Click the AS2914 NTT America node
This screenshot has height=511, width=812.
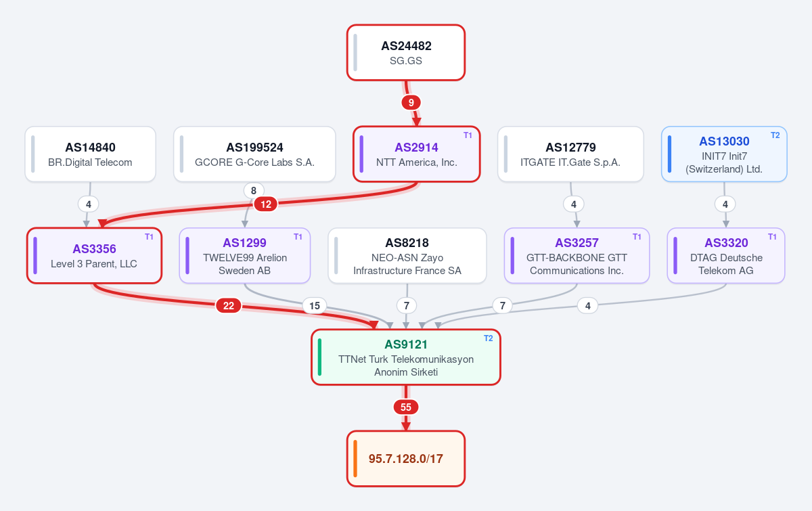(417, 154)
